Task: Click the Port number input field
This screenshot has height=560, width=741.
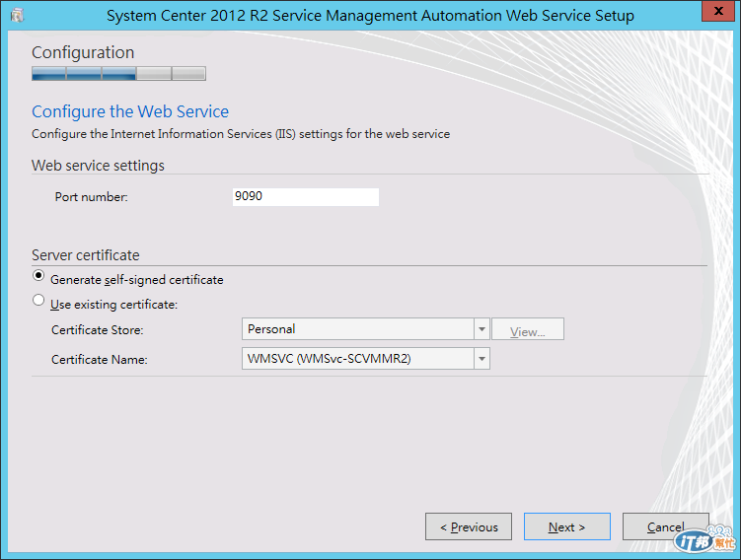Action: coord(305,197)
